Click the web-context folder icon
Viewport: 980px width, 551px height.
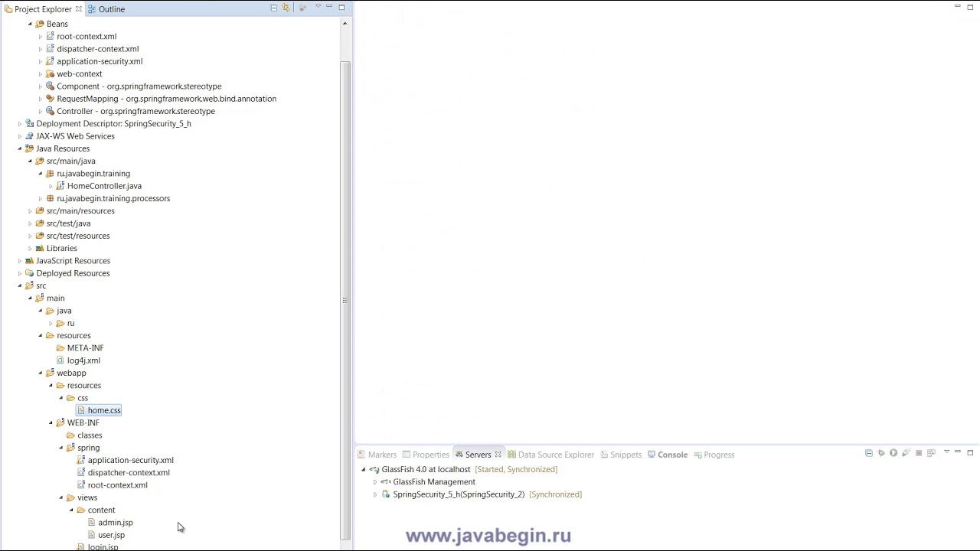point(50,74)
